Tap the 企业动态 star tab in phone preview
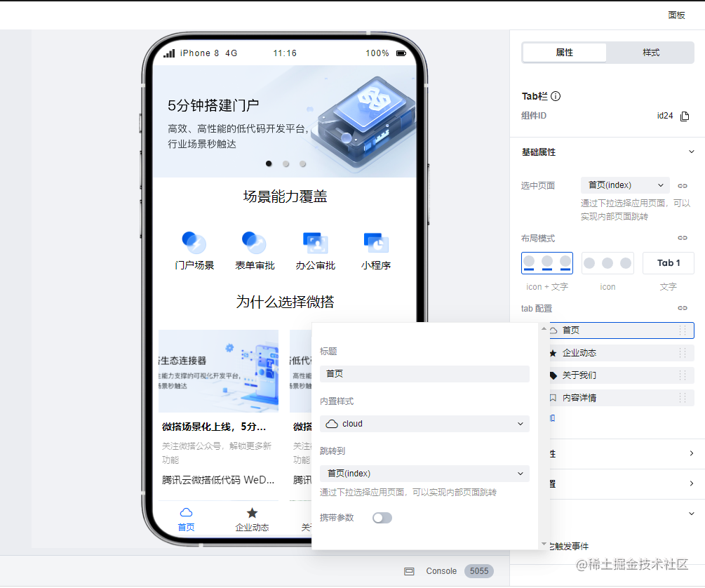This screenshot has width=705, height=588. [x=253, y=519]
